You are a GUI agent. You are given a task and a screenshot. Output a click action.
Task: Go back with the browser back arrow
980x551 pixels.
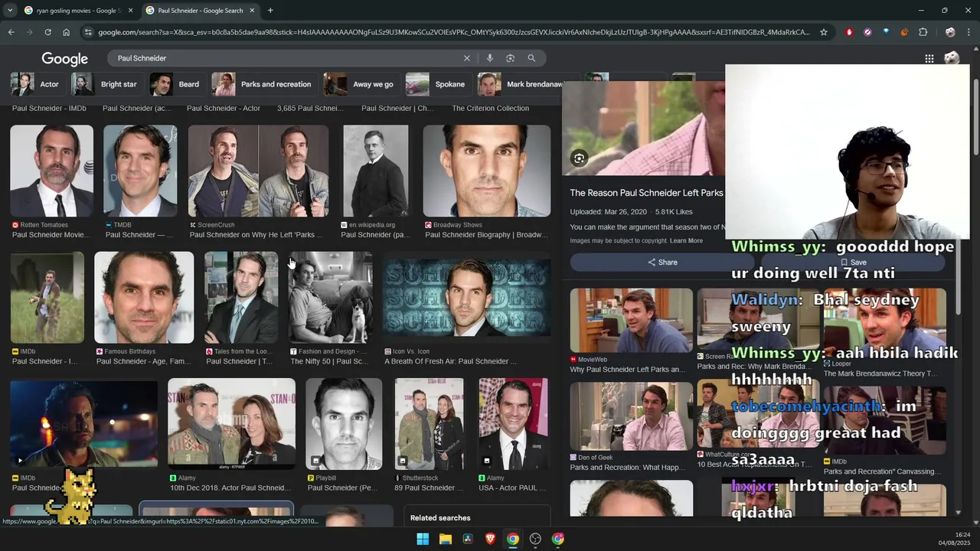point(11,32)
